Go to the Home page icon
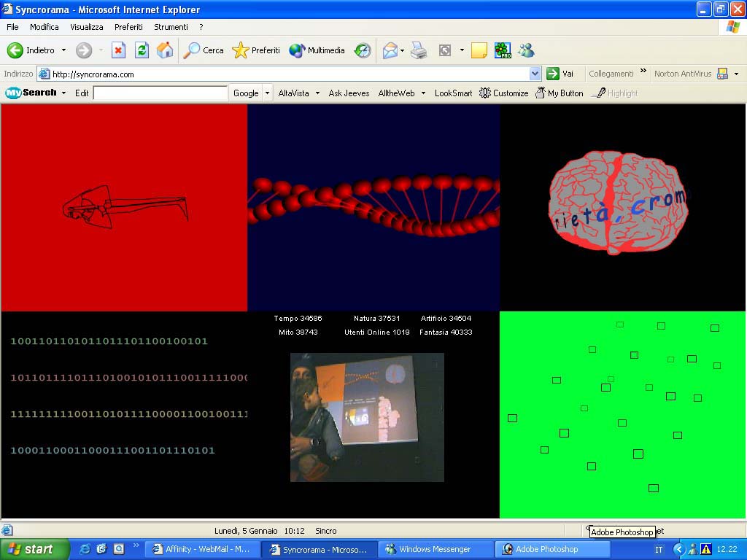The width and height of the screenshot is (747, 560). coord(165,50)
